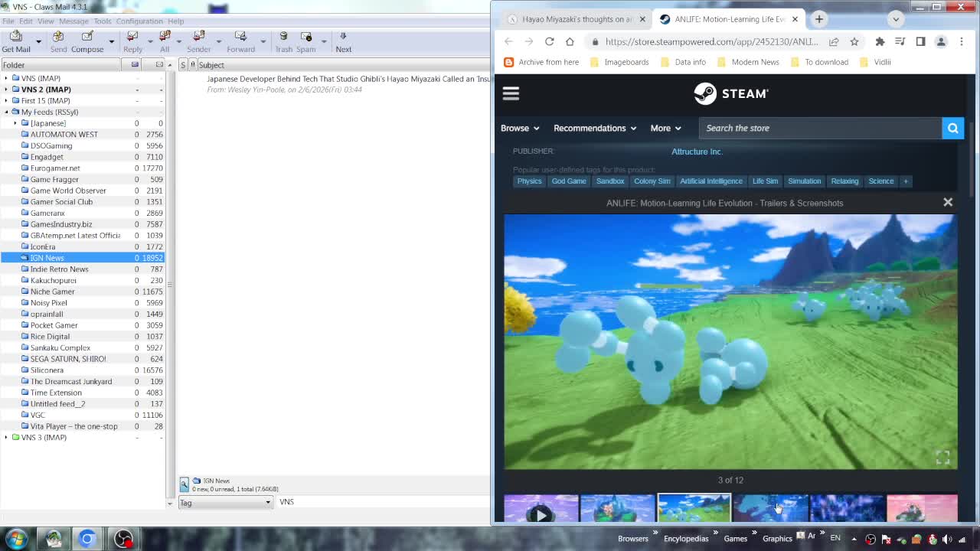Screen dimensions: 980x551
Task: Switch to the Hayao Miyazaki browser tab
Action: [577, 19]
